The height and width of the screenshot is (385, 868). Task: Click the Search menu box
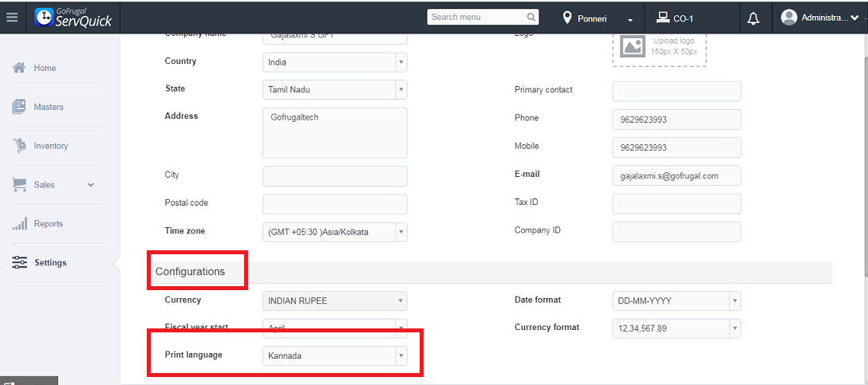(x=476, y=17)
